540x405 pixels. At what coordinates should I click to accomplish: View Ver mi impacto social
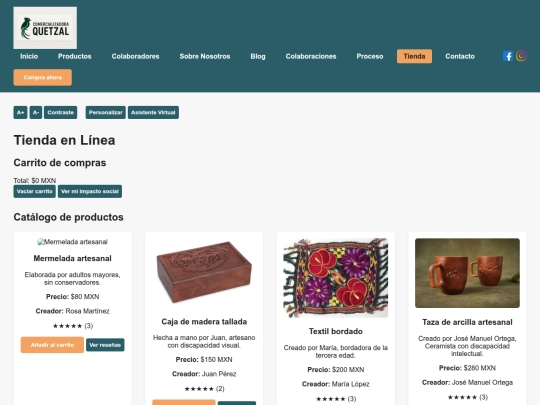90,191
